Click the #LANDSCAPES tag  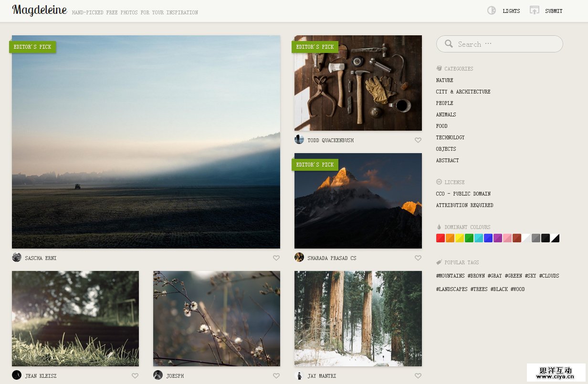(x=451, y=289)
